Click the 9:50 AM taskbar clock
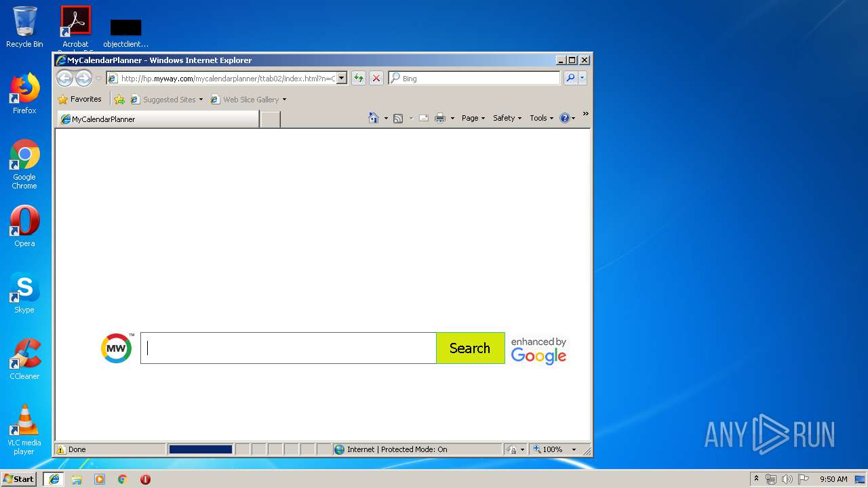This screenshot has width=868, height=488. pos(833,479)
